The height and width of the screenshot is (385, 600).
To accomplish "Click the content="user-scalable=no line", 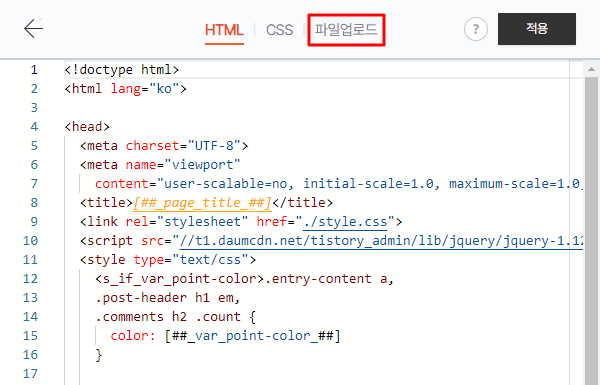I will 339,184.
